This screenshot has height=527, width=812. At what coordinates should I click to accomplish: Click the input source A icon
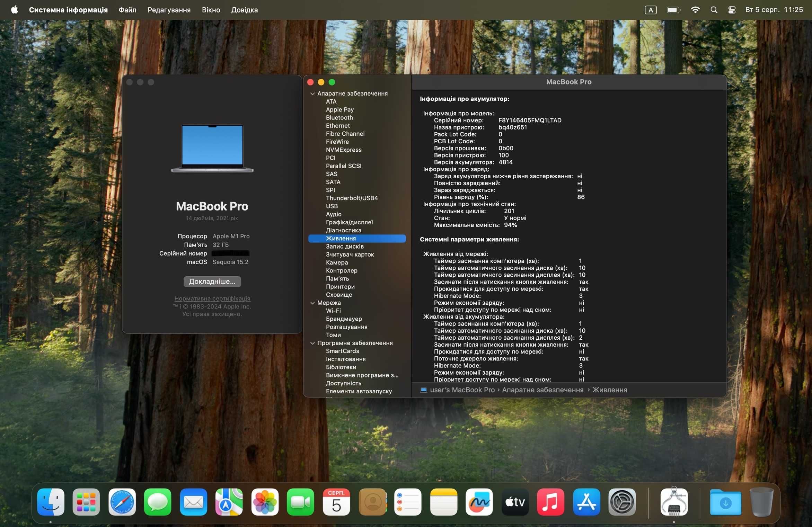coord(651,10)
